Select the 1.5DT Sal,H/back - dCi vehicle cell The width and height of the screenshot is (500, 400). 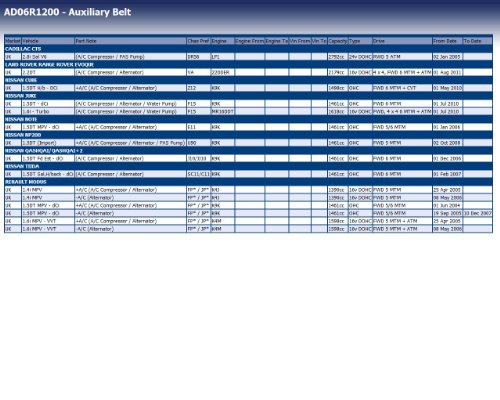pyautogui.click(x=48, y=174)
